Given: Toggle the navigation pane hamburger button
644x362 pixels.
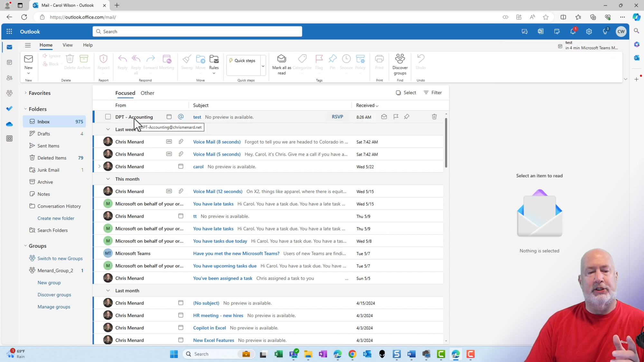Looking at the screenshot, I should [28, 45].
